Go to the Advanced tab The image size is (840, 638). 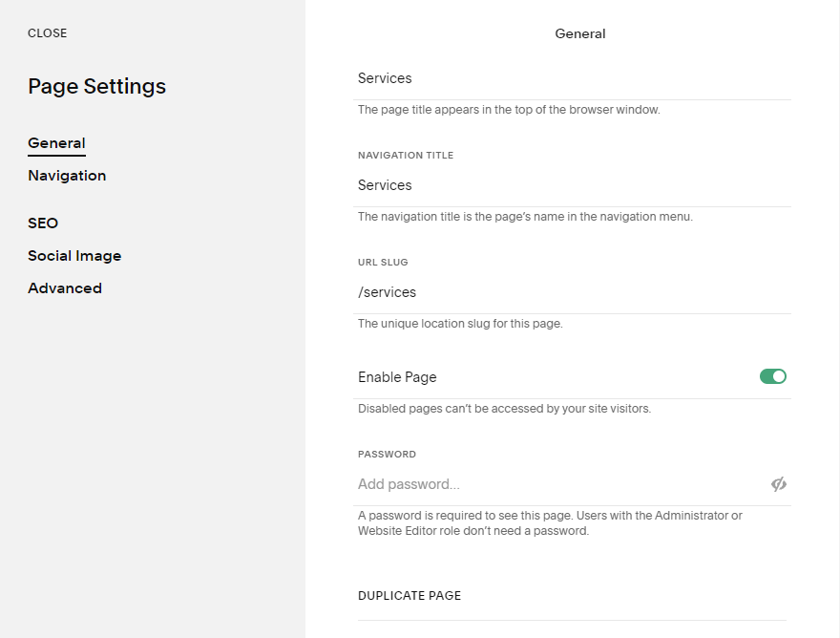tap(65, 288)
